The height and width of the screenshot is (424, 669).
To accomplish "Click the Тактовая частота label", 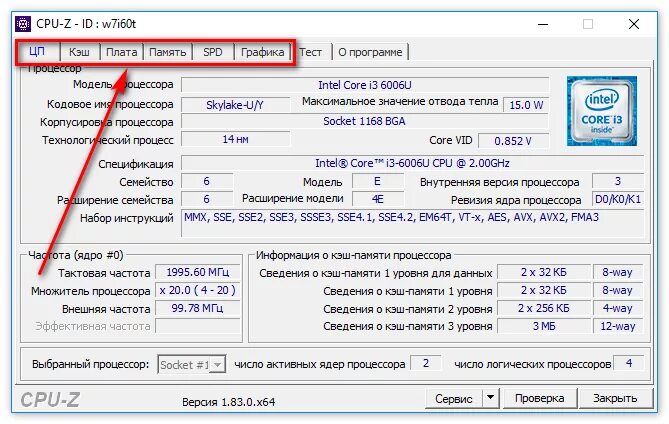I will click(x=104, y=273).
